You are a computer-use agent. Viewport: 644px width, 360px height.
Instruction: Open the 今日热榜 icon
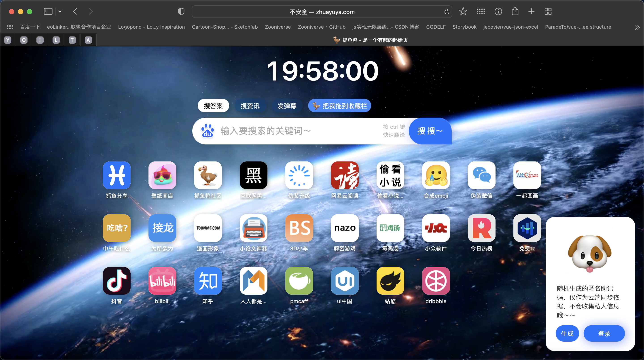pyautogui.click(x=481, y=228)
